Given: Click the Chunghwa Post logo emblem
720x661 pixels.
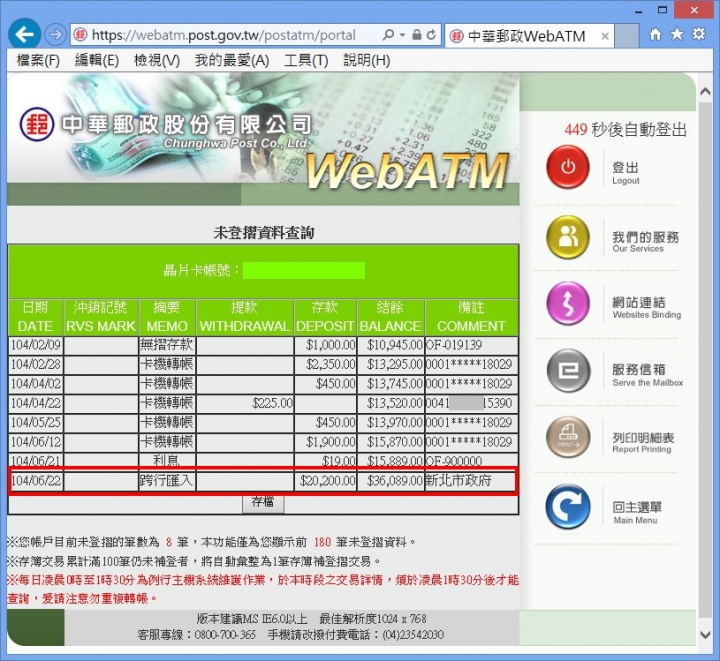Looking at the screenshot, I should coord(37,124).
